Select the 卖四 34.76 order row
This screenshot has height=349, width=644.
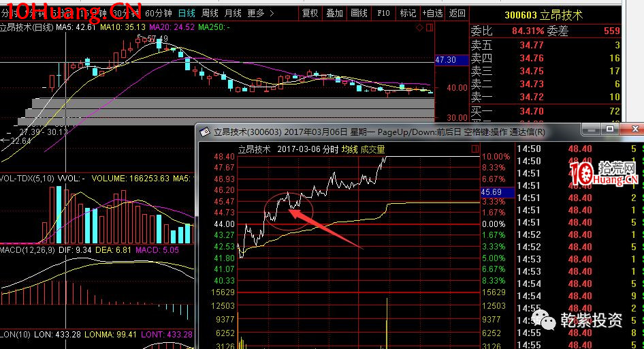click(x=545, y=58)
